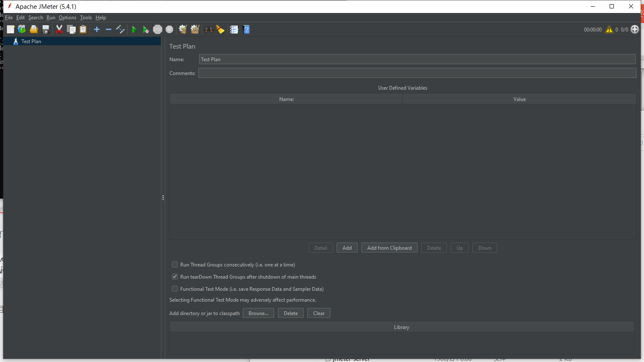Screen dimensions: 644x362
Task: Open the Search menu
Action: [36, 18]
